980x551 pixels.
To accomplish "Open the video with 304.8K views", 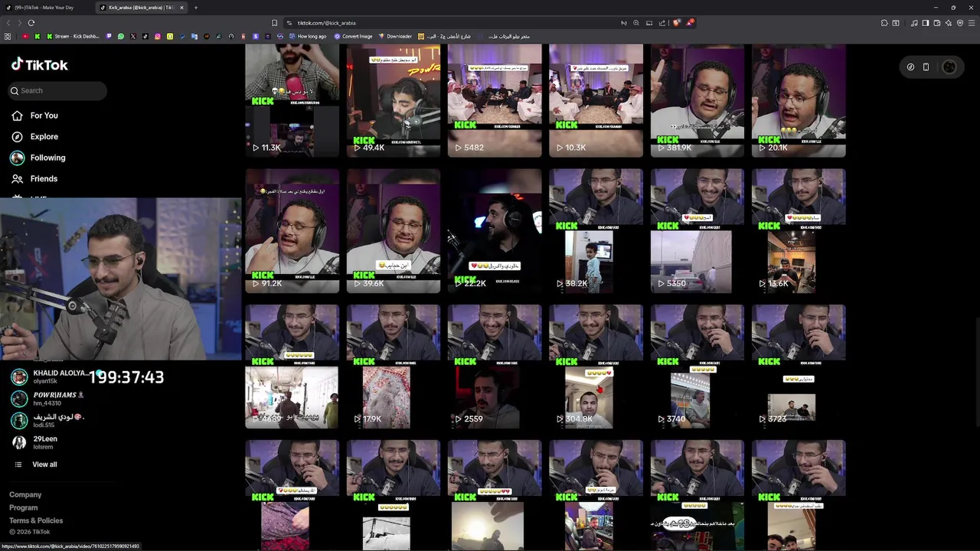I will click(x=596, y=367).
